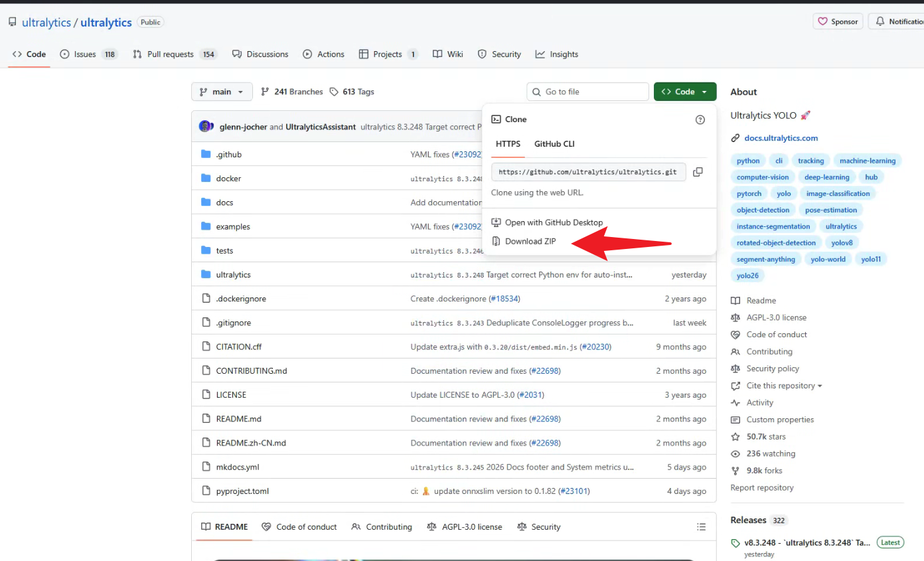
Task: Click the LICENSE file icon
Action: tap(206, 394)
